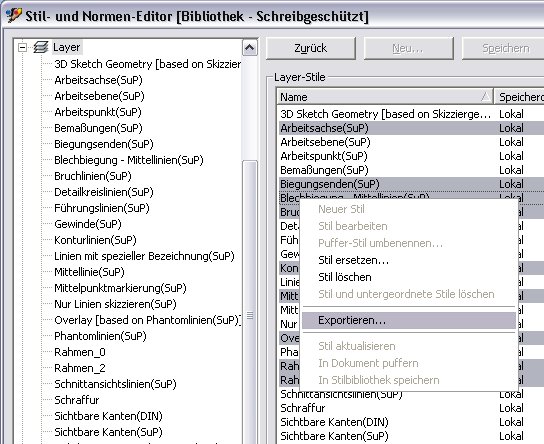Click the Name column sort arrow
Viewport: 544px width, 444px height.
click(x=486, y=96)
